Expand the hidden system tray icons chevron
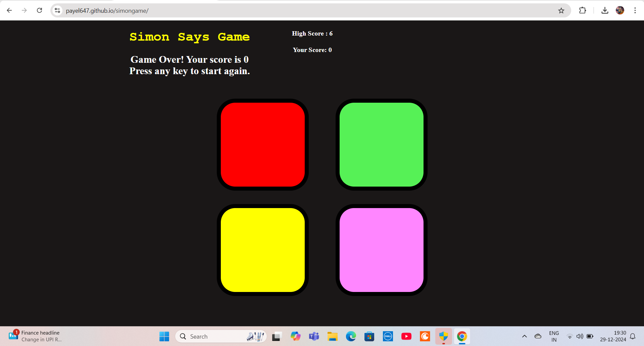The height and width of the screenshot is (346, 644). click(x=524, y=336)
